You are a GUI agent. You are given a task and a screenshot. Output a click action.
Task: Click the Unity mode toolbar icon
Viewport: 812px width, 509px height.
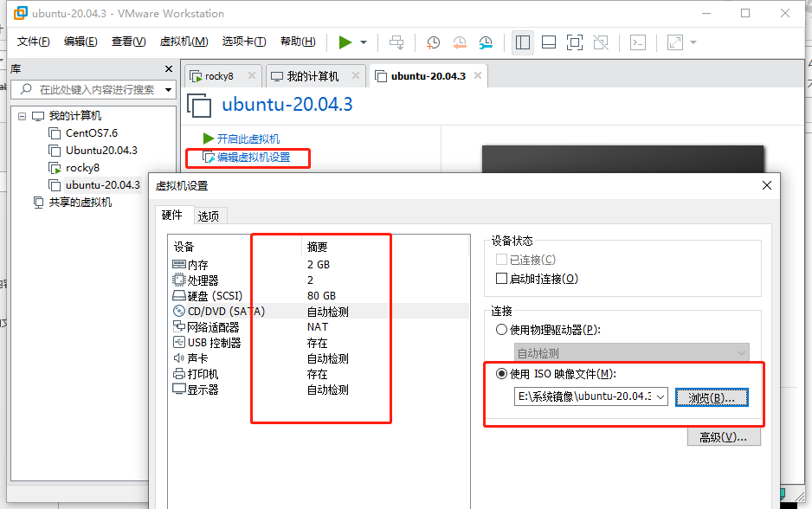[601, 42]
